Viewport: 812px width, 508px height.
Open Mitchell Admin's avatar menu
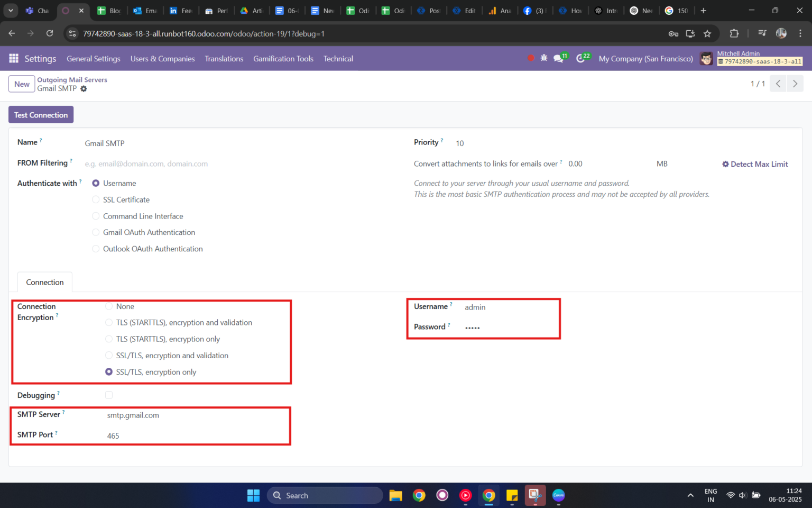[706, 58]
